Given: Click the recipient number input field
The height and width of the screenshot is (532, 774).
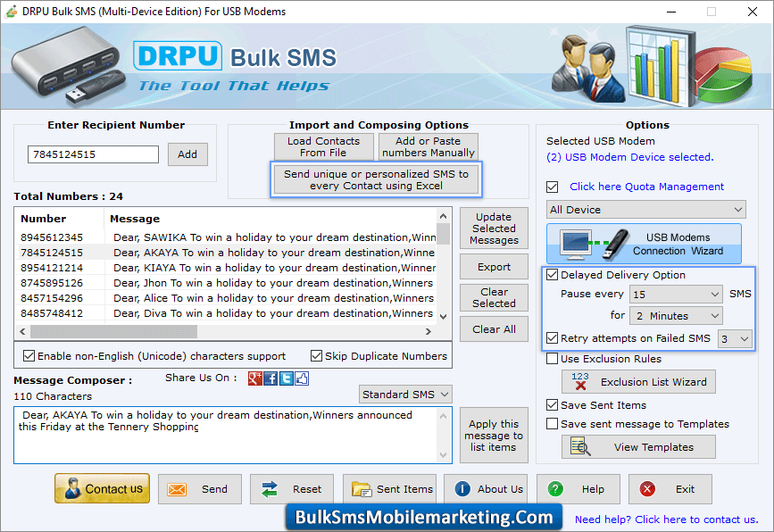Looking at the screenshot, I should (x=94, y=154).
